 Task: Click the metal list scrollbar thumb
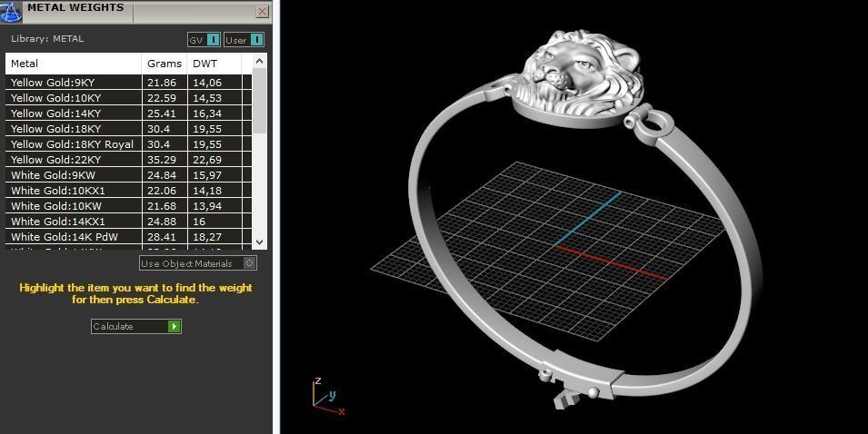260,101
